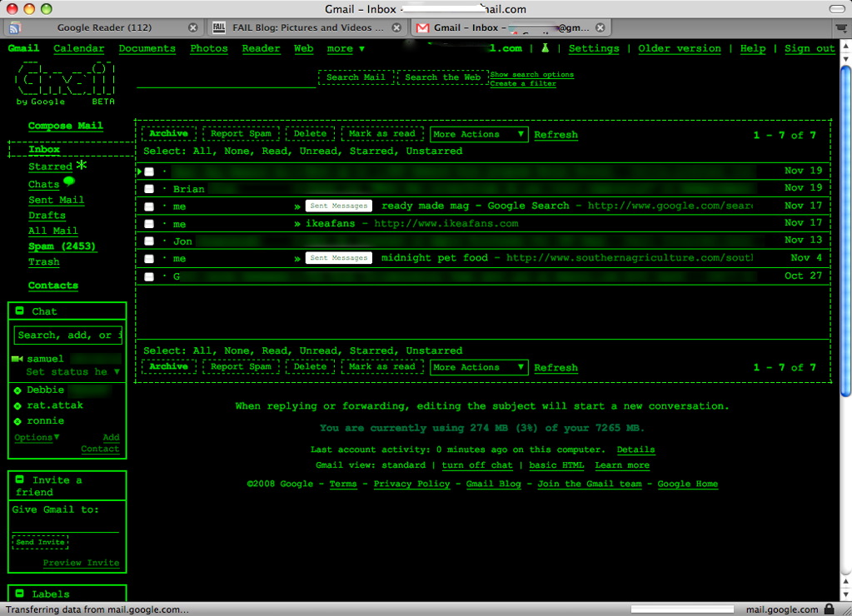Click the toolbar toggle pill in title bar
This screenshot has height=616, width=852.
(x=837, y=8)
